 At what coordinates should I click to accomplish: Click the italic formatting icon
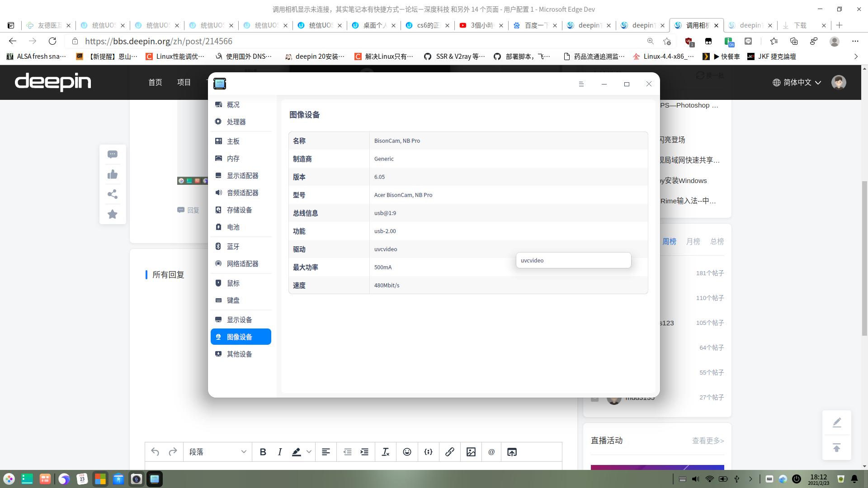(280, 452)
